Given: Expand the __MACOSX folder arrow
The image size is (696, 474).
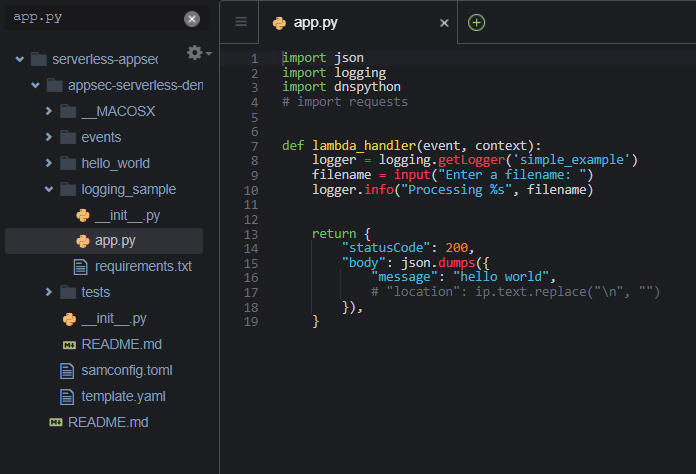Looking at the screenshot, I should pos(48,111).
